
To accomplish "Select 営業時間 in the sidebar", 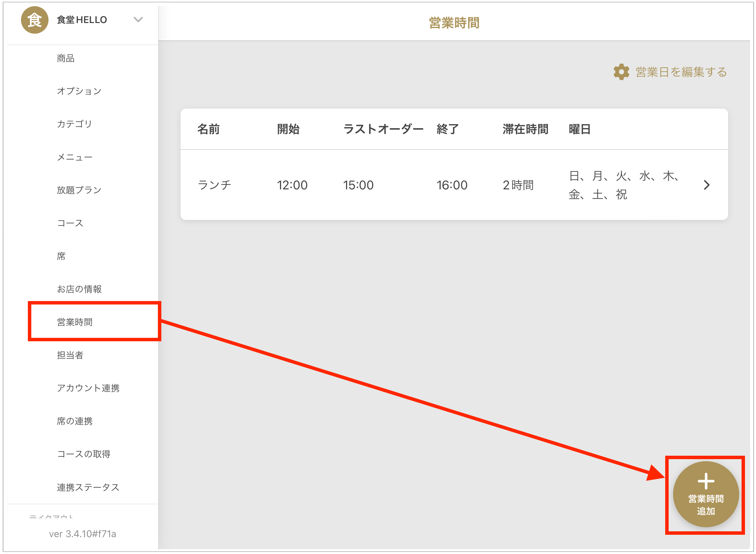I will point(75,322).
